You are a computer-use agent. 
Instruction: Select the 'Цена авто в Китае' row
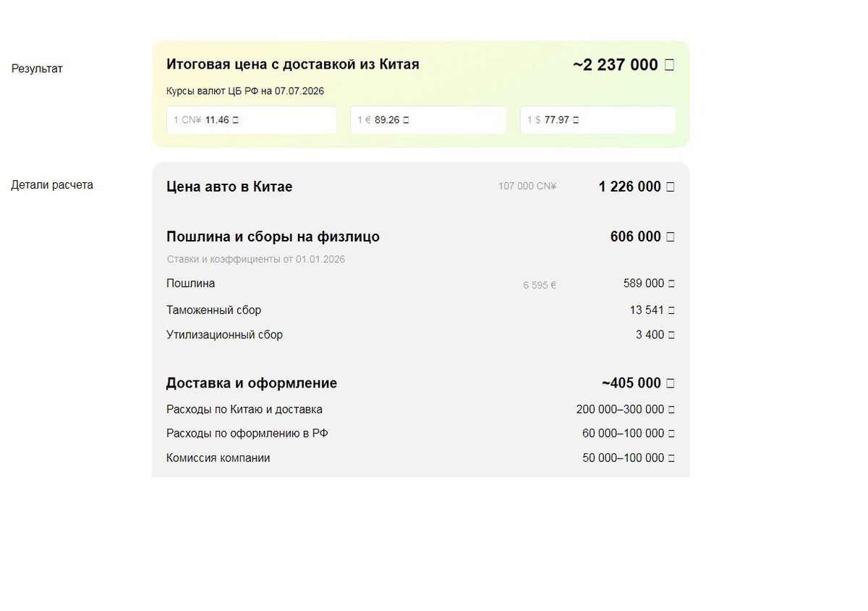(421, 187)
